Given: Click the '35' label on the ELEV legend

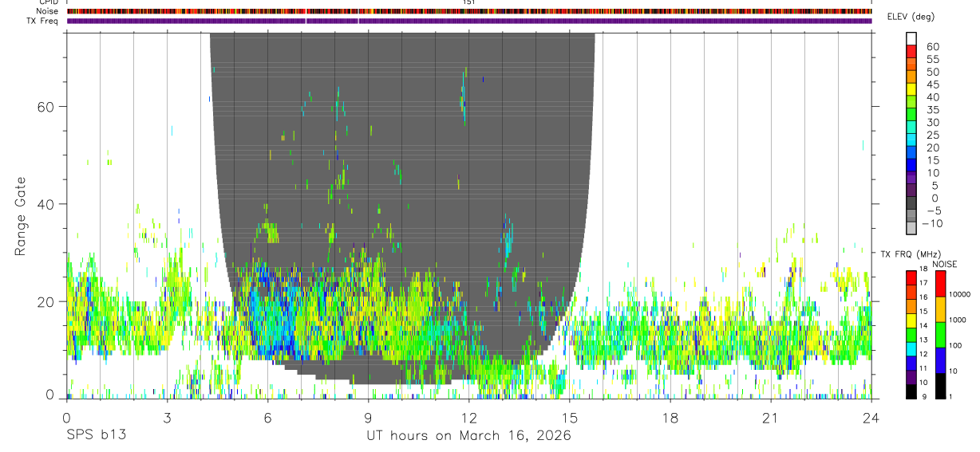Looking at the screenshot, I should tap(932, 110).
